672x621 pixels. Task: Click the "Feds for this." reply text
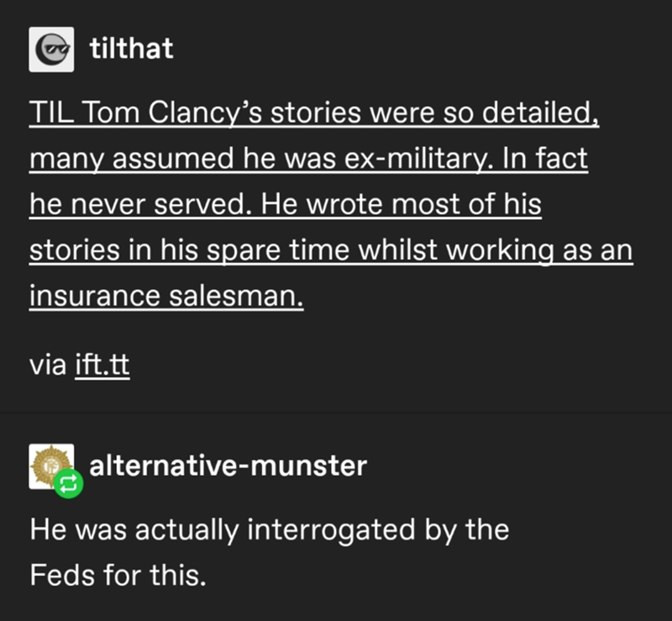(118, 575)
